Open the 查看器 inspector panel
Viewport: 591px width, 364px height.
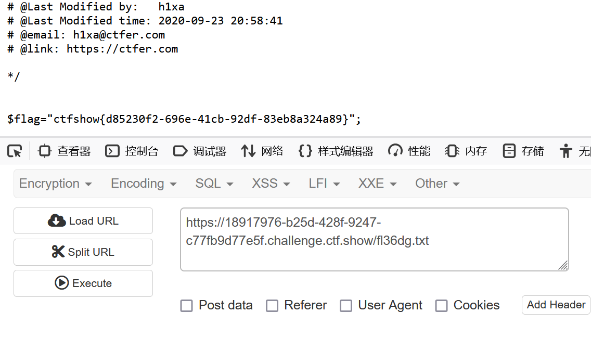coord(64,151)
